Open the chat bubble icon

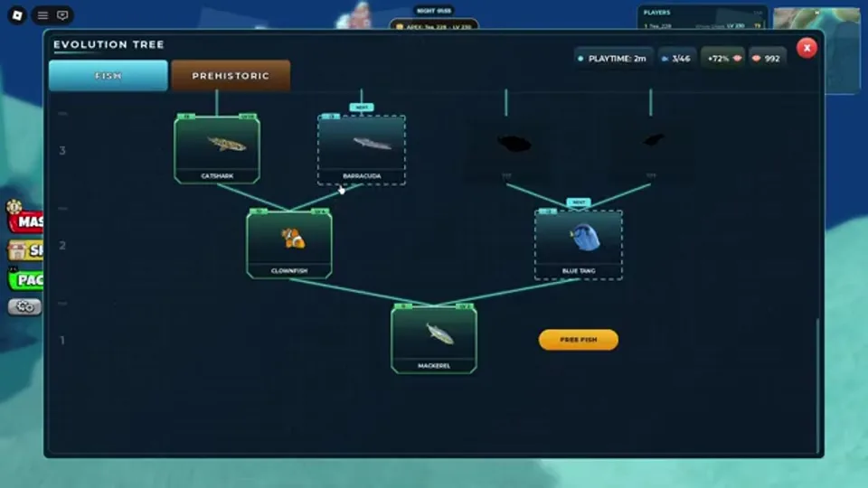[62, 15]
